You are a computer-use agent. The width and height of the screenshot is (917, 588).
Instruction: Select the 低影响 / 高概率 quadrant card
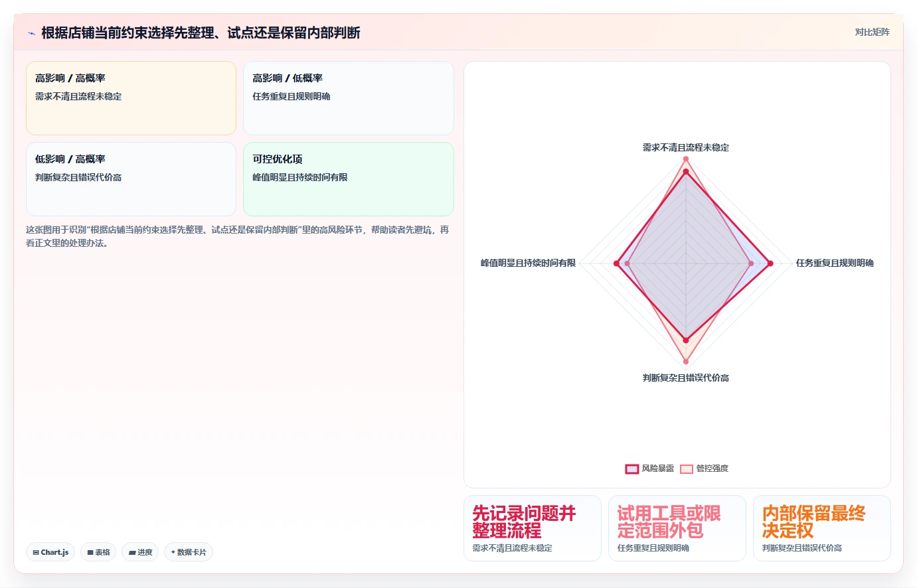click(x=131, y=179)
